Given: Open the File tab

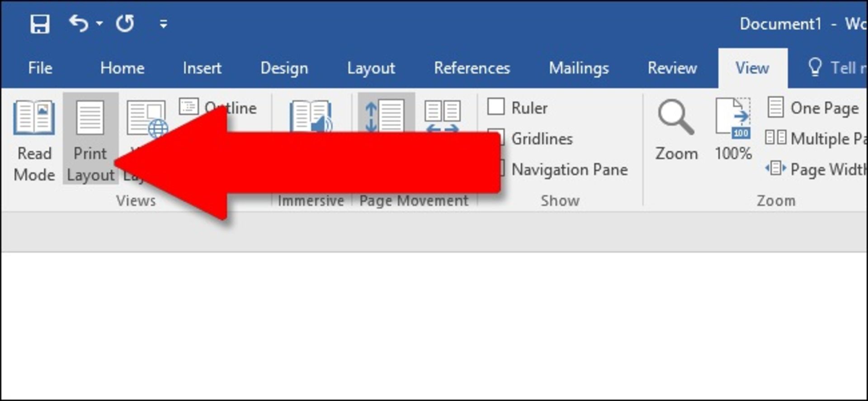Looking at the screenshot, I should click(40, 68).
